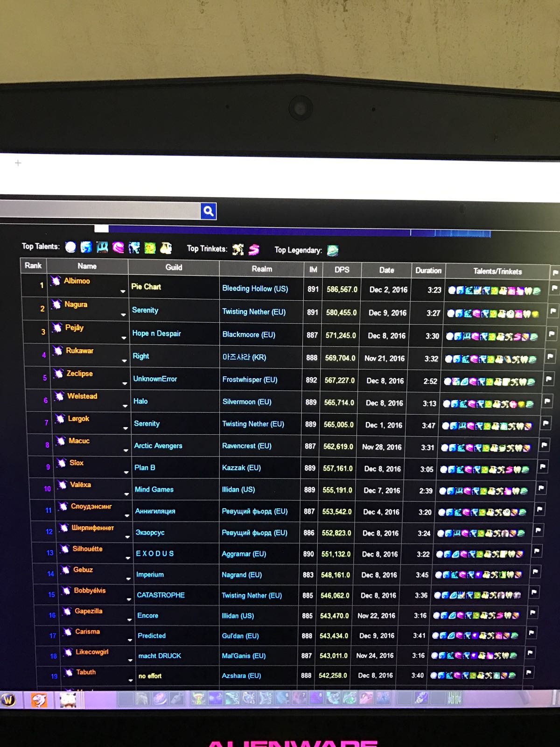Open the Bleeding Hollow (US) realm link

pos(255,289)
